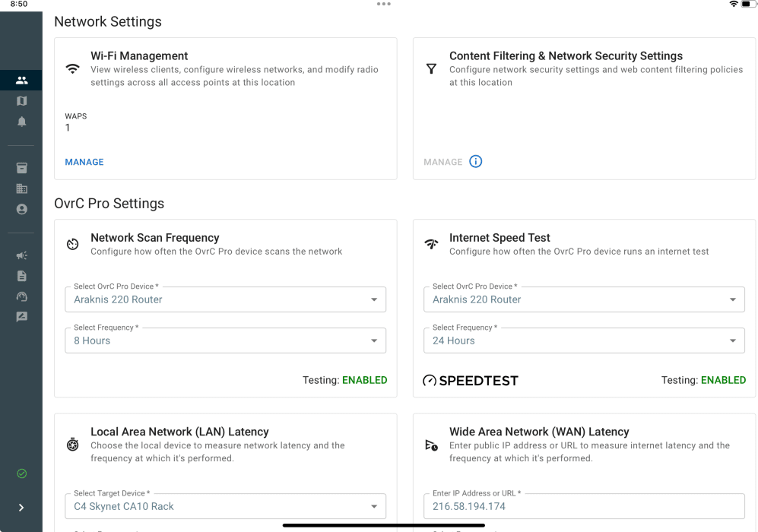Click the megaphone announcements sidebar icon
Image resolution: width=758 pixels, height=532 pixels.
(21, 256)
